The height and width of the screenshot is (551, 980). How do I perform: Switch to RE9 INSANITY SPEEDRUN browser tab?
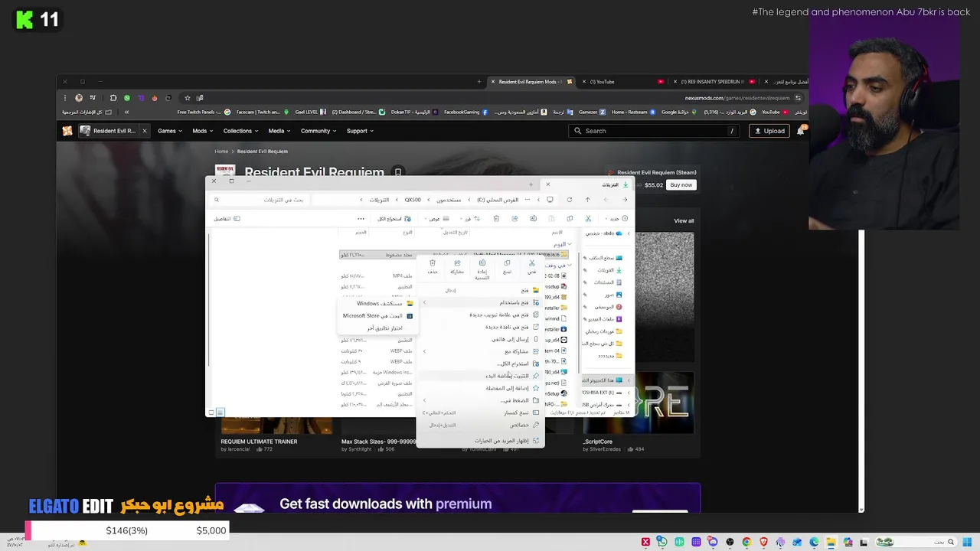click(x=712, y=82)
